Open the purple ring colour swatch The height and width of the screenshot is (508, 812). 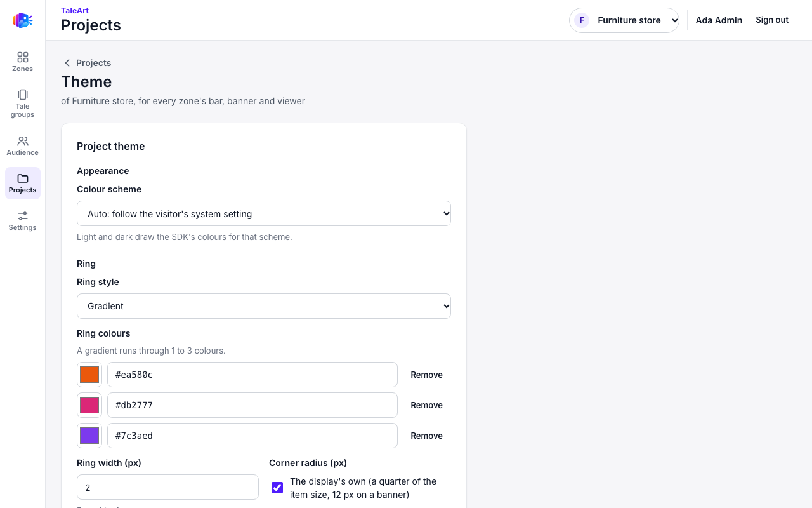click(89, 436)
